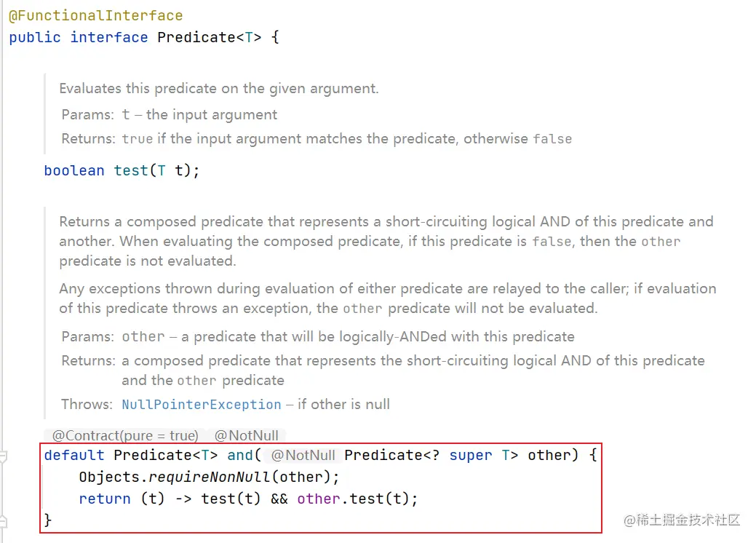Click the default keyword
The image size is (756, 543).
pos(74,455)
